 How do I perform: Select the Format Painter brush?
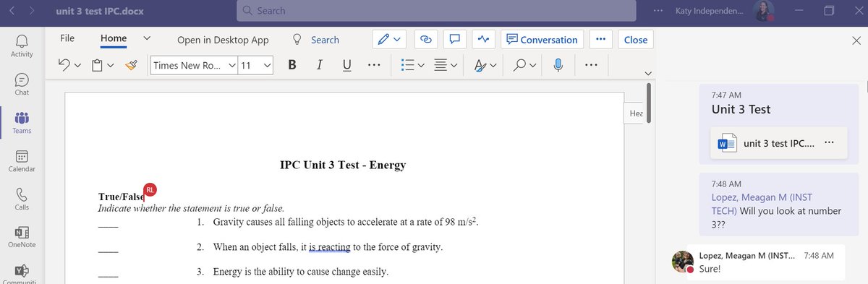coord(131,66)
